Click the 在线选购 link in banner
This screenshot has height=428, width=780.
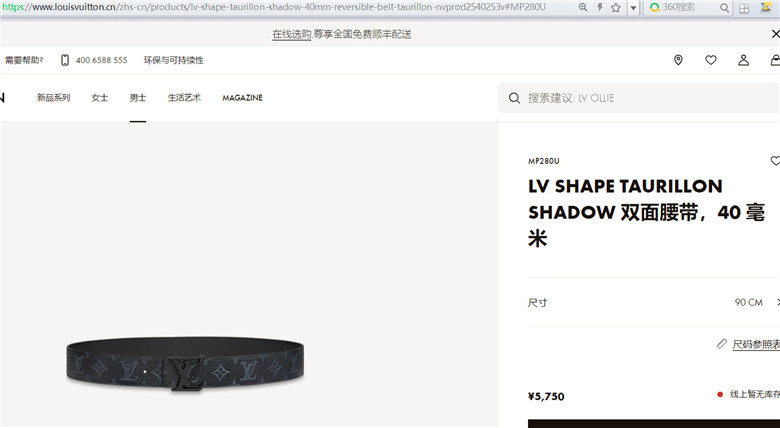(292, 34)
